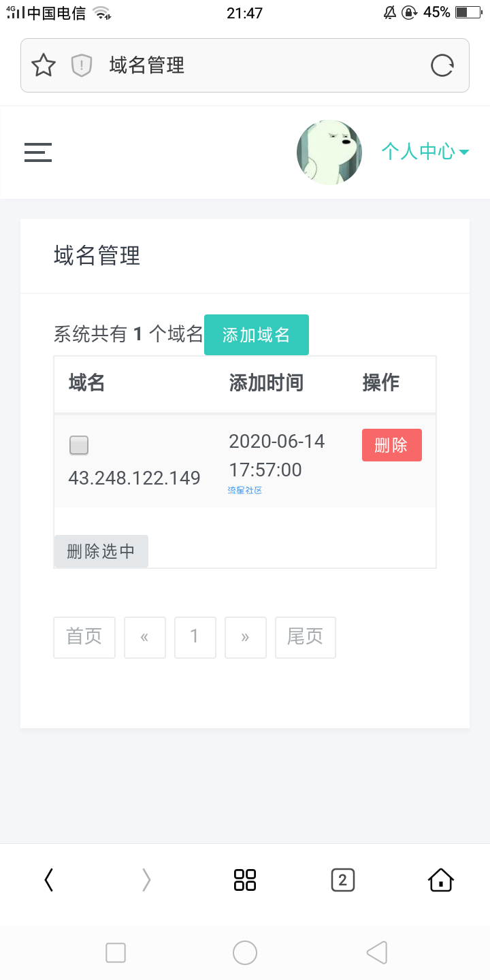Jump to 尾页 pagination item
The image size is (490, 980).
click(306, 637)
